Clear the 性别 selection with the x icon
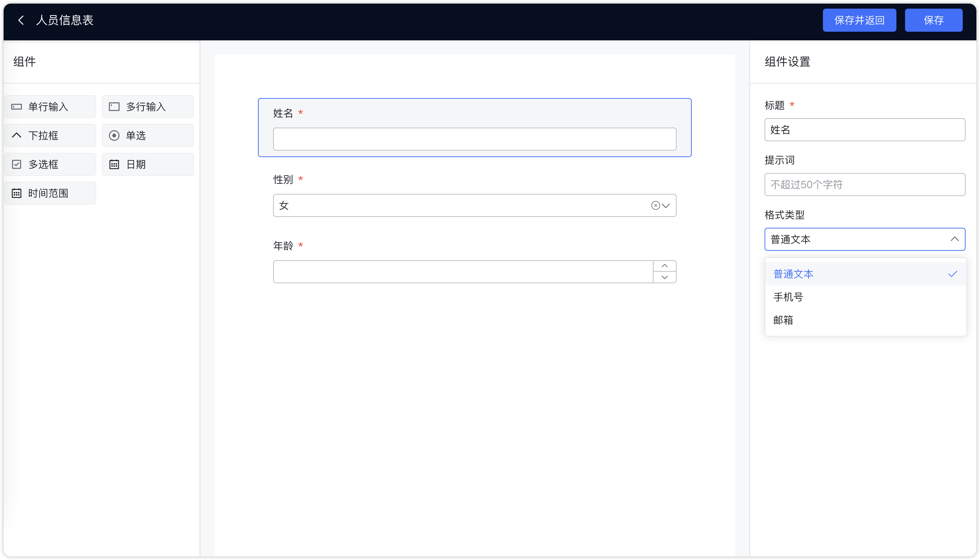980x560 pixels. (655, 205)
